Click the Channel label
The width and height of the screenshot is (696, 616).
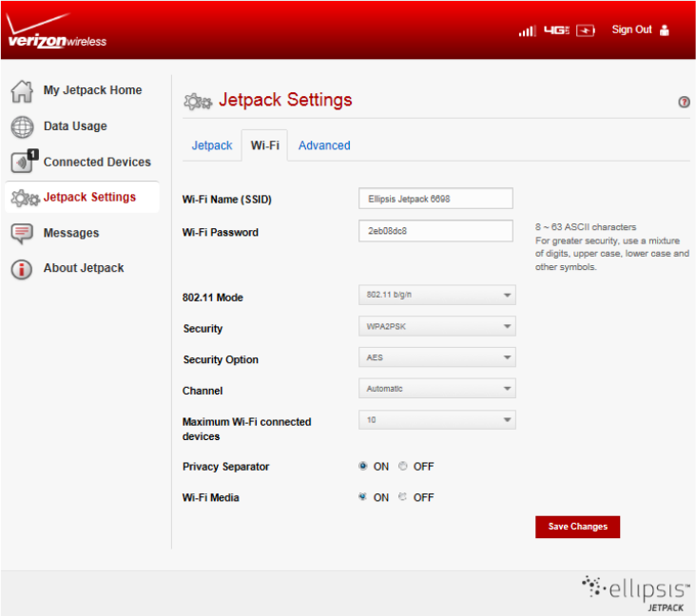tap(203, 391)
